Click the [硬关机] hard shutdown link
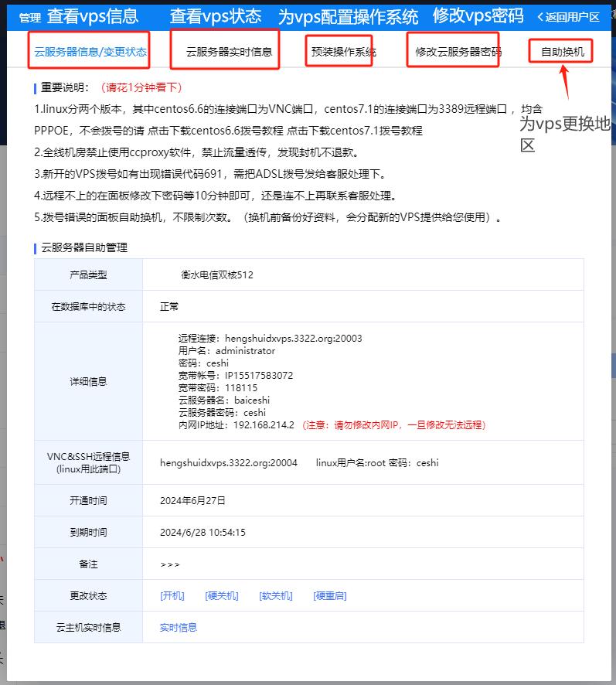 point(222,596)
